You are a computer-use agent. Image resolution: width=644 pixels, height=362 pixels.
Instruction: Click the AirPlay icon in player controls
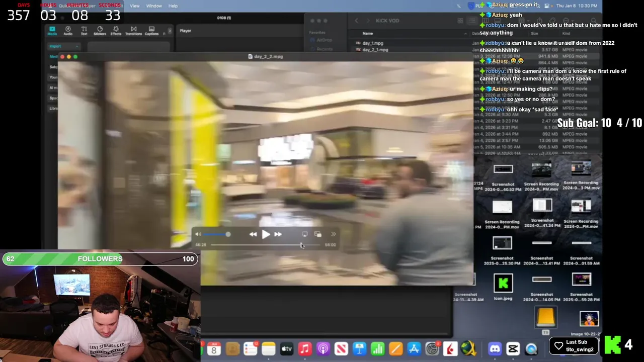click(x=304, y=234)
